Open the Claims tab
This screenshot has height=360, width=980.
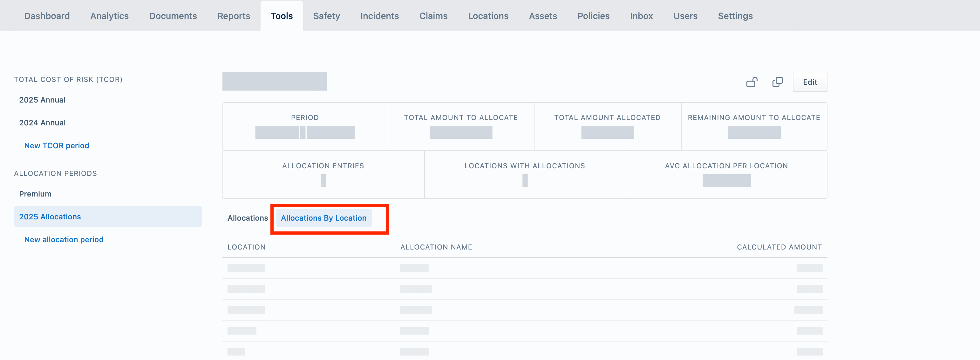click(x=433, y=16)
